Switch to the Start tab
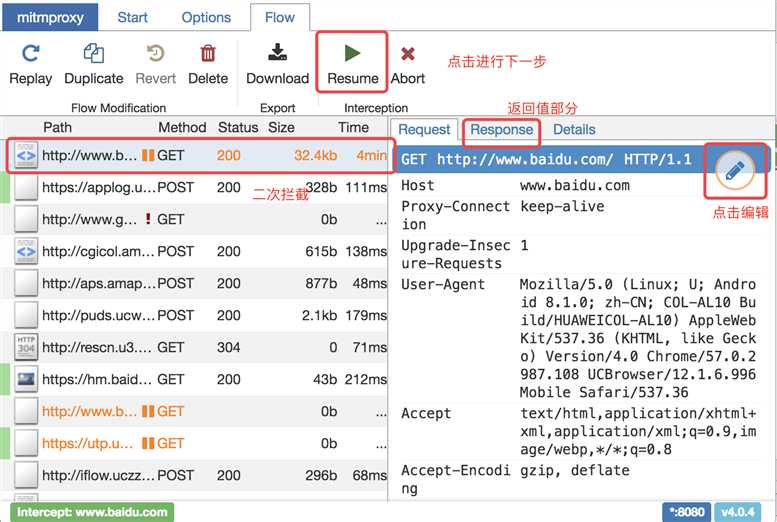This screenshot has height=522, width=777. (x=132, y=17)
